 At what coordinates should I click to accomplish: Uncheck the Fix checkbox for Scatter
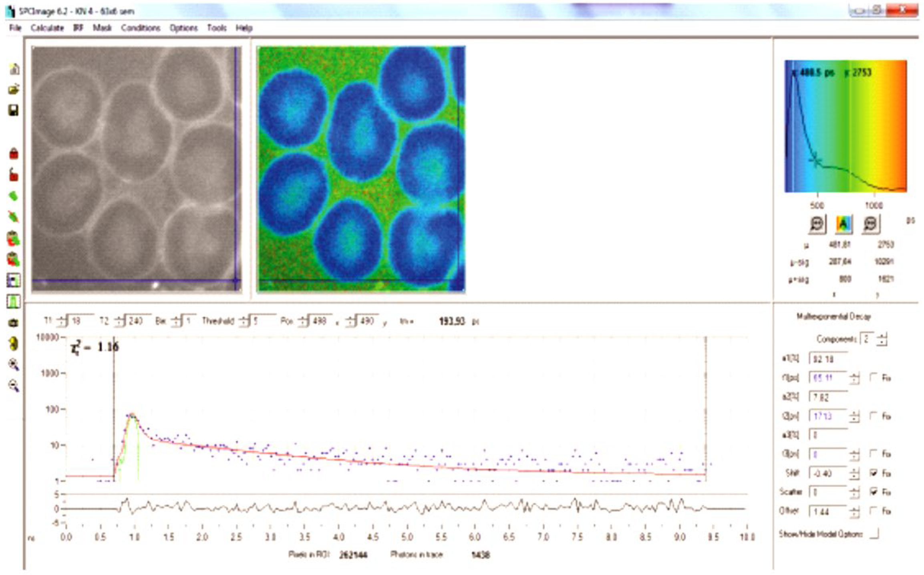click(x=874, y=492)
